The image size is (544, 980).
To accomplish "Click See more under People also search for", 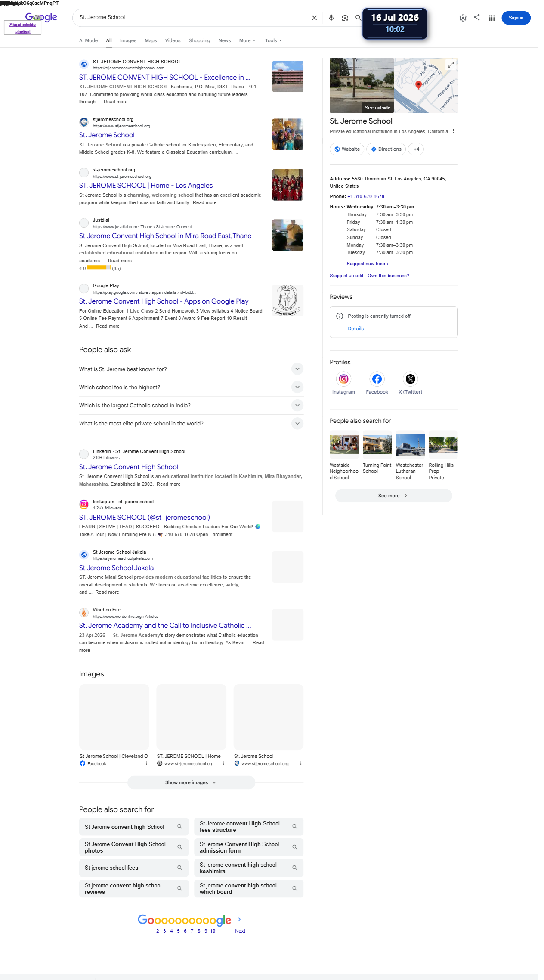I will 393,496.
